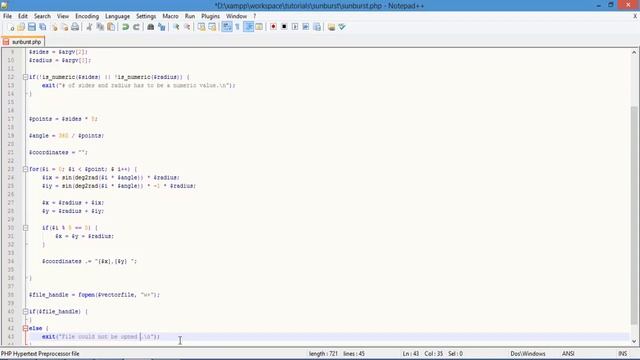This screenshot has height=360, width=640.
Task: Click Run Macro Multiple Times icon
Action: pos(306,27)
